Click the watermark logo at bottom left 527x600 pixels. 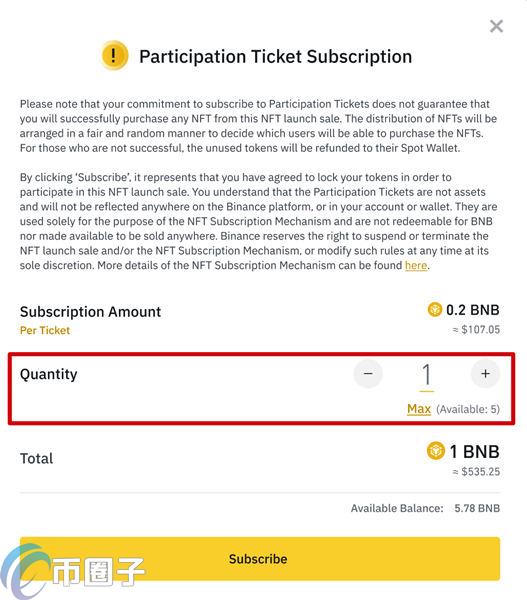pyautogui.click(x=71, y=571)
